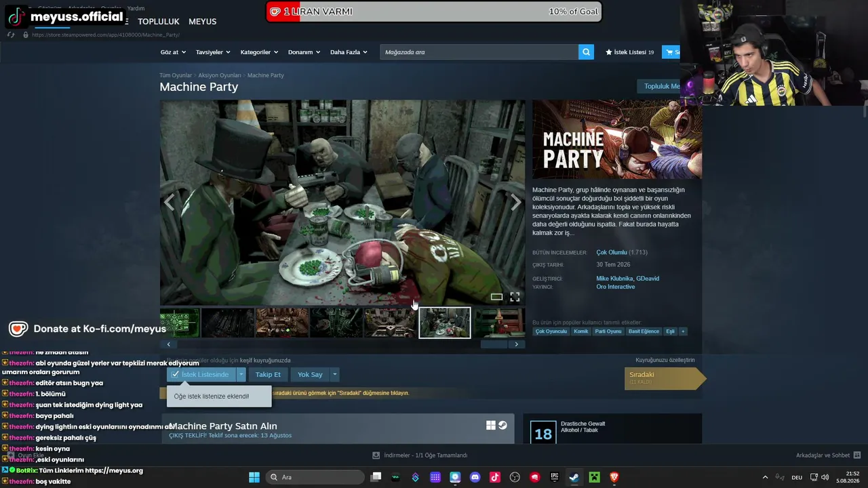Select the Çok Oyunculu tag
The image size is (868, 488).
pos(551,331)
